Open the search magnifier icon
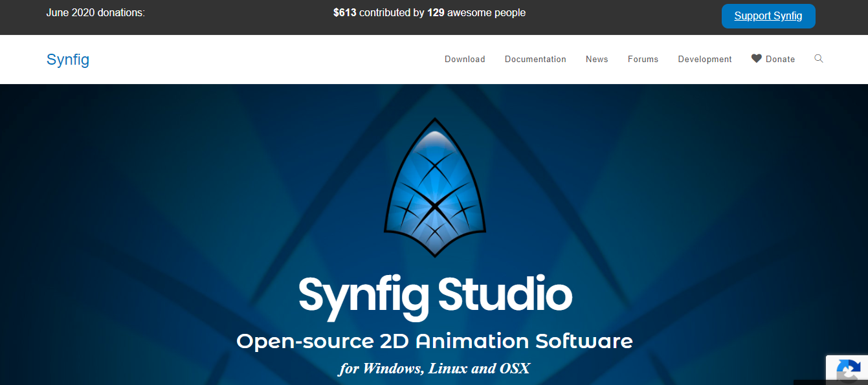 tap(819, 58)
